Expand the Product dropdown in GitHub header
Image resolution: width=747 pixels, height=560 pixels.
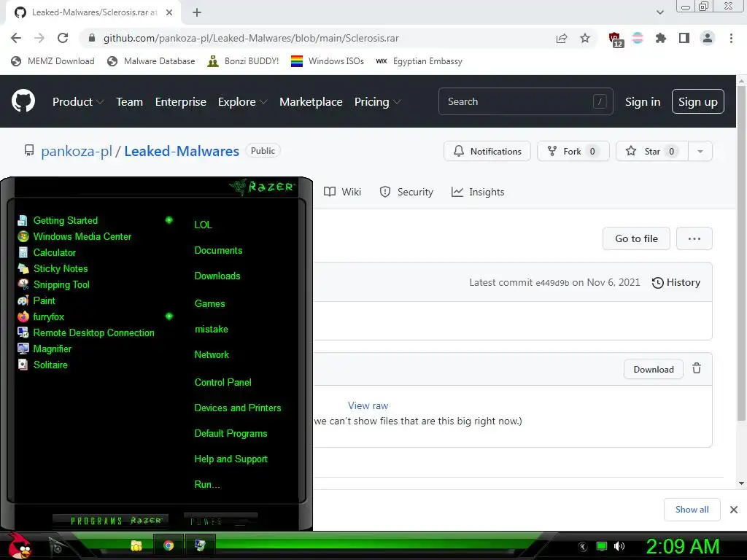coord(78,102)
